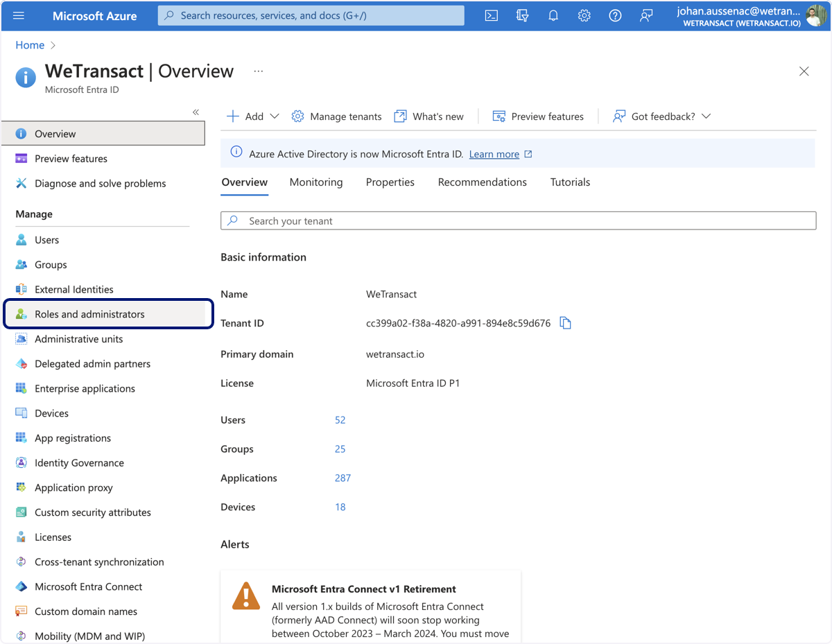The height and width of the screenshot is (644, 832).
Task: Close the WeTransact overview blade
Action: pyautogui.click(x=804, y=71)
